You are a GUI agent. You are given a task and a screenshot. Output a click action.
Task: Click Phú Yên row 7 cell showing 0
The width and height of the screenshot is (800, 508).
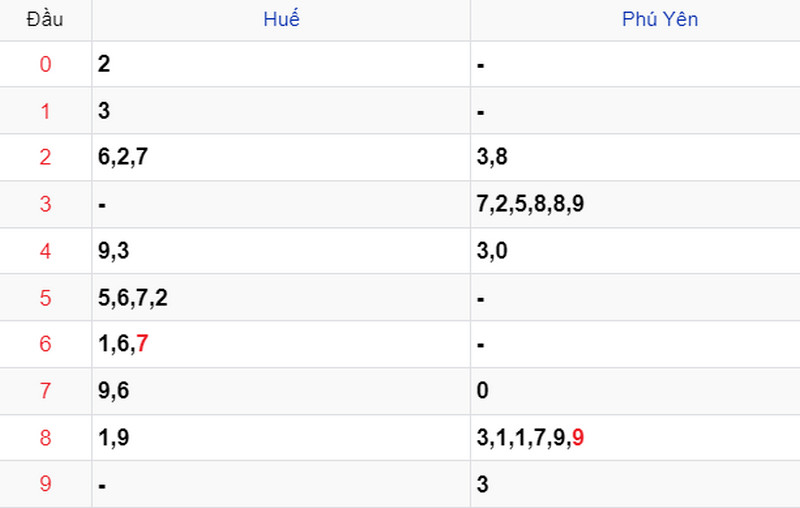click(x=635, y=391)
